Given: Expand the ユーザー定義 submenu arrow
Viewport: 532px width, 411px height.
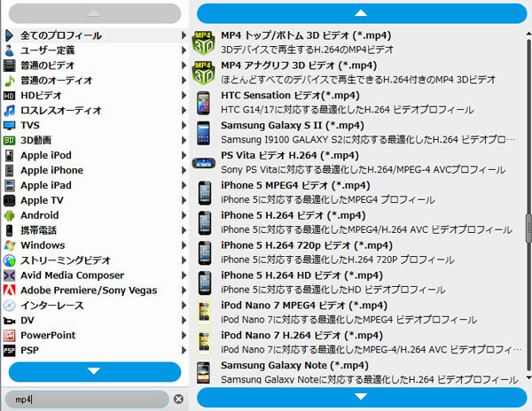Looking at the screenshot, I should [184, 50].
